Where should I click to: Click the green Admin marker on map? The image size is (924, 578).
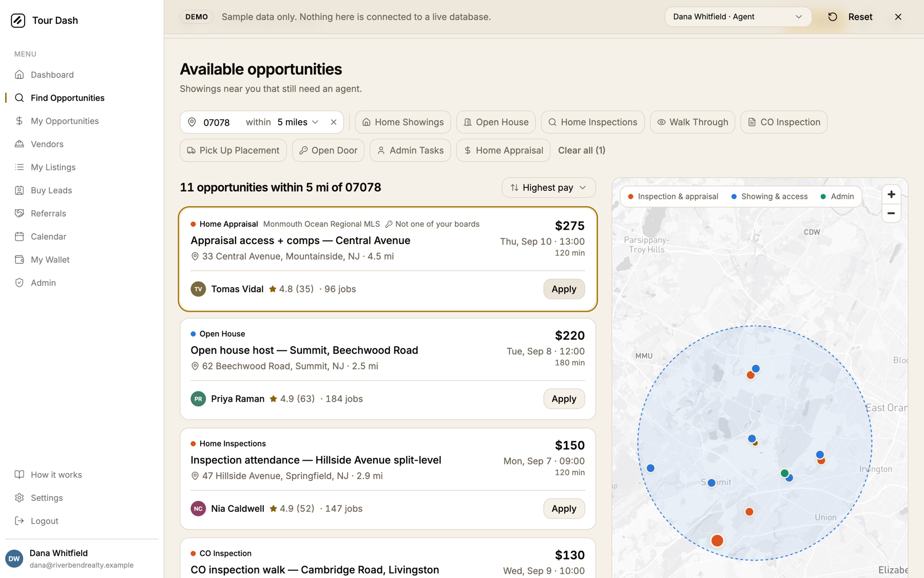784,473
